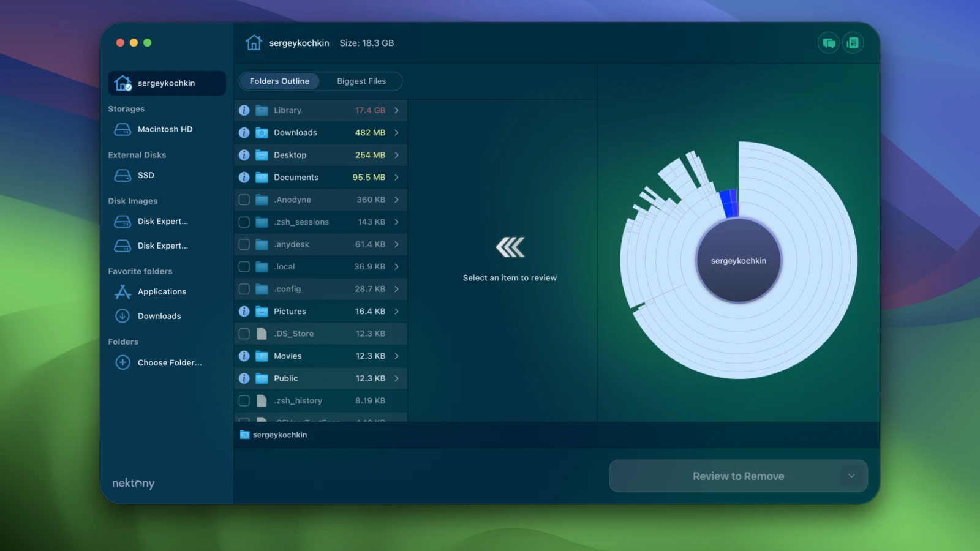Switch to the Biggest Files tab
Image resolution: width=980 pixels, height=551 pixels.
(361, 81)
